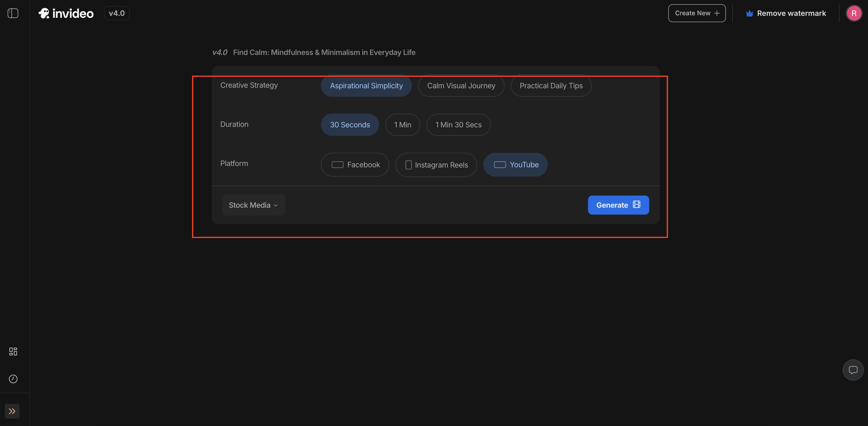Switch duration to 1 Min
Screen dimensions: 868x426
[x=402, y=125]
